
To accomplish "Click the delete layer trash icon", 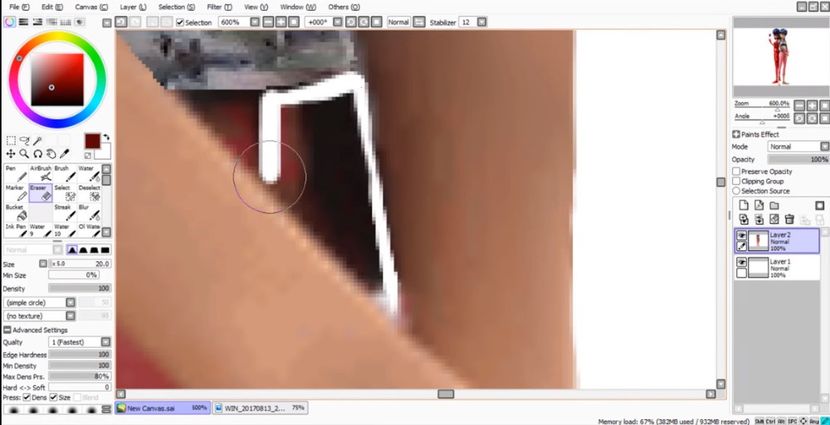I will click(x=789, y=219).
